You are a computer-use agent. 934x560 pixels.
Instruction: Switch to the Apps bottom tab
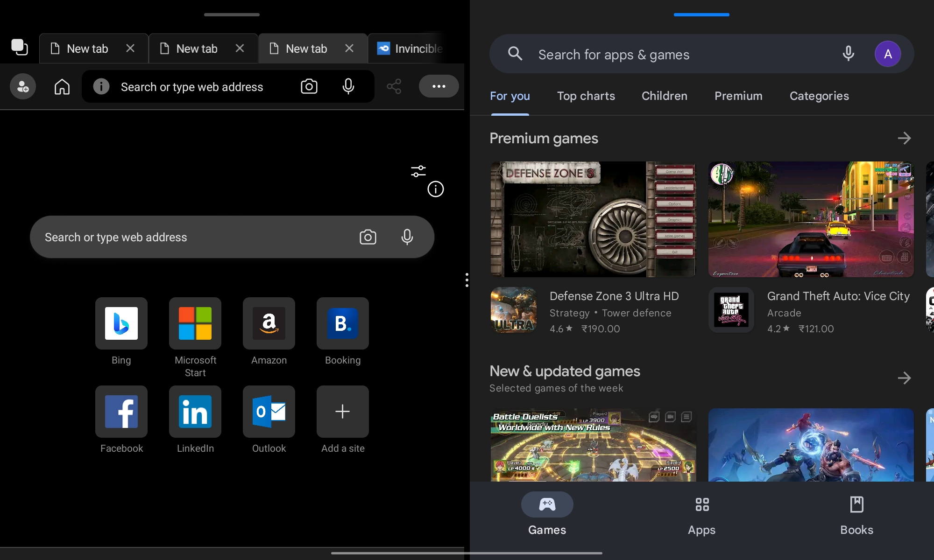[x=701, y=515]
